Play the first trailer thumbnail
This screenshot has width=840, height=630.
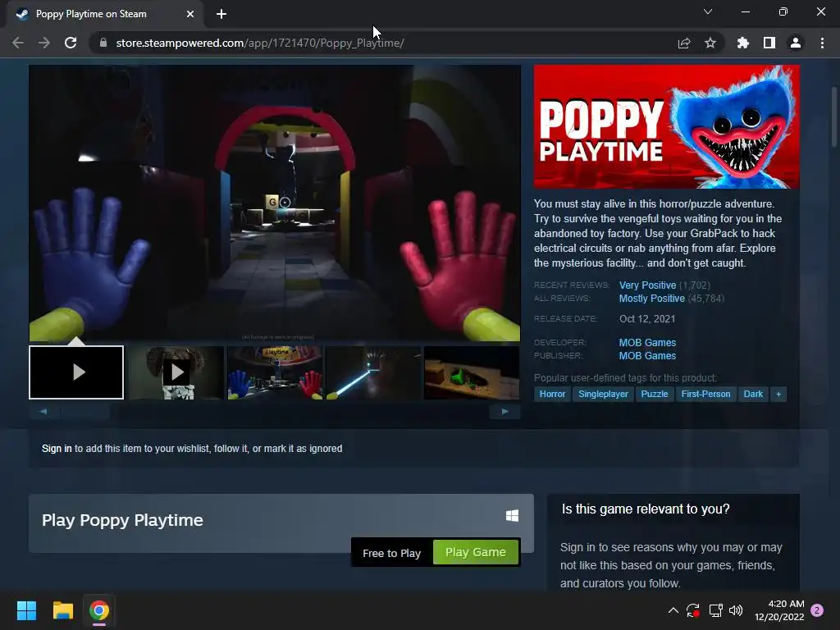coord(76,372)
